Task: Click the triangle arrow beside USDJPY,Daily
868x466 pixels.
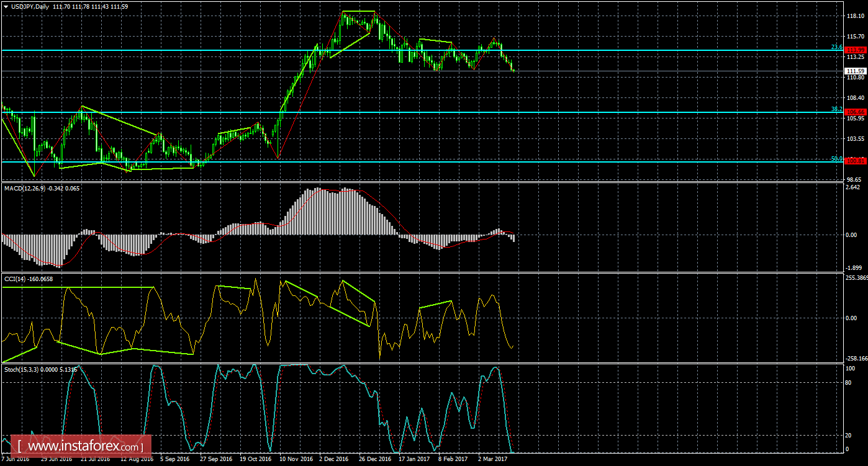Action: (x=6, y=6)
